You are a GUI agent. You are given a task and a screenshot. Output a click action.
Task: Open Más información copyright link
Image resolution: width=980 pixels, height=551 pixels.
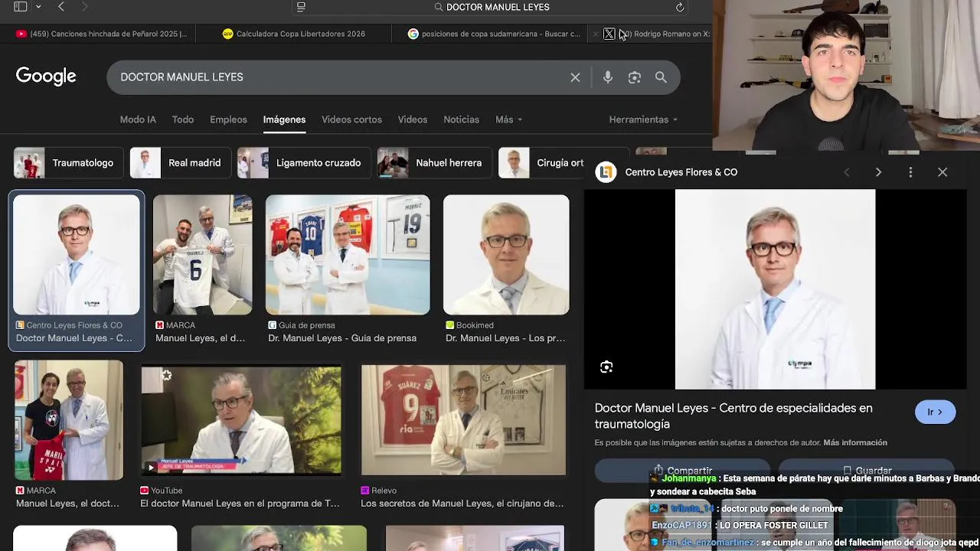click(855, 442)
